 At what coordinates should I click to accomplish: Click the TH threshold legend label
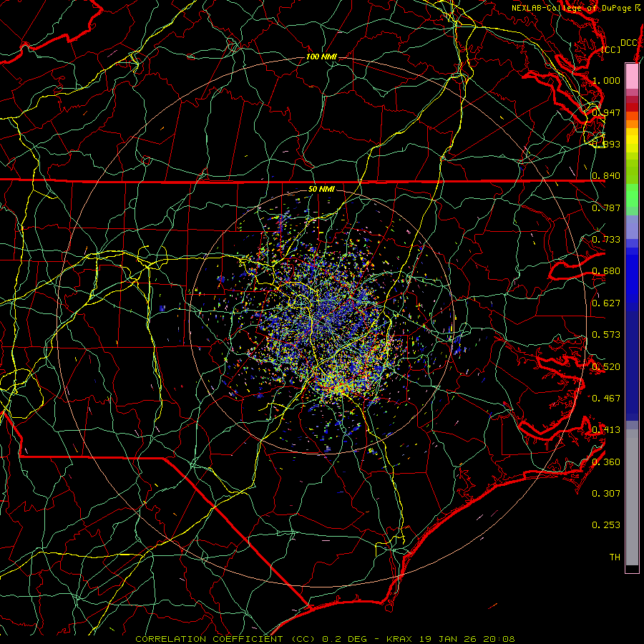pos(615,557)
